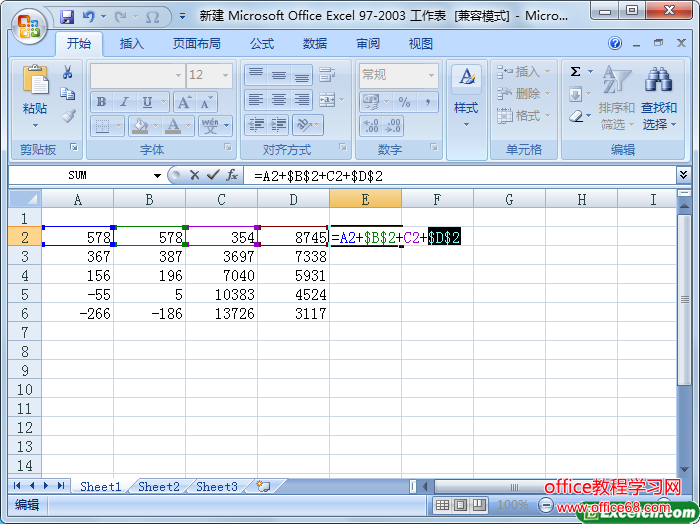Click formula bar input field
Viewport: 700px width, 524px height.
[x=460, y=175]
